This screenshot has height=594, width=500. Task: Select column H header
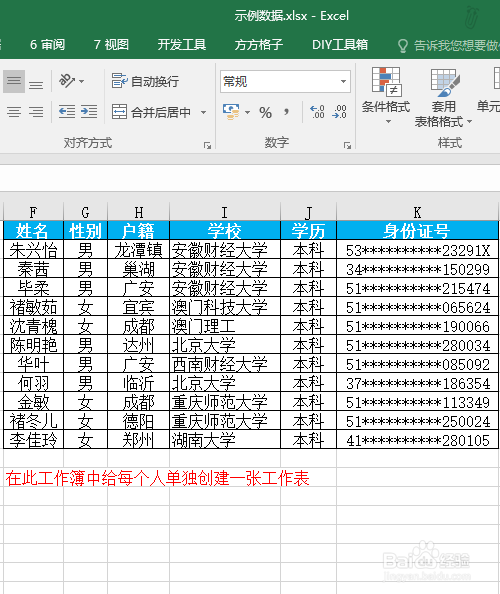point(139,212)
